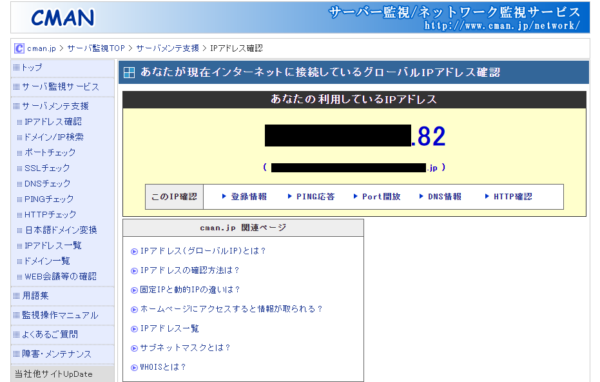Open IPアドレス一覧 in related pages list
The height and width of the screenshot is (382, 600).
click(x=170, y=328)
